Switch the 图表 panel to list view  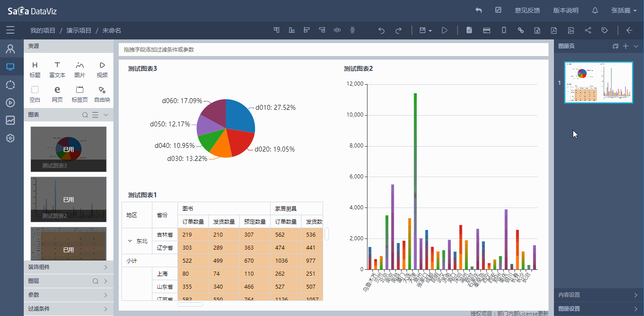pyautogui.click(x=95, y=115)
